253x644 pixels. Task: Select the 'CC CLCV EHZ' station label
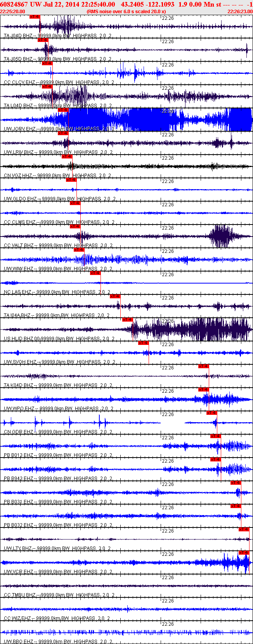[20, 82]
